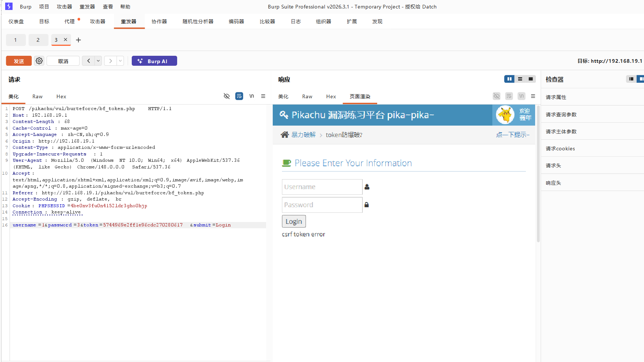Click the Username input field
The width and height of the screenshot is (644, 362).
322,187
